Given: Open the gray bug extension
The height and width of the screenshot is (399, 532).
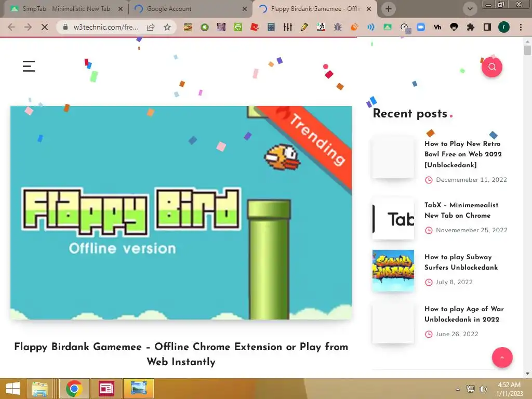Looking at the screenshot, I should [338, 27].
